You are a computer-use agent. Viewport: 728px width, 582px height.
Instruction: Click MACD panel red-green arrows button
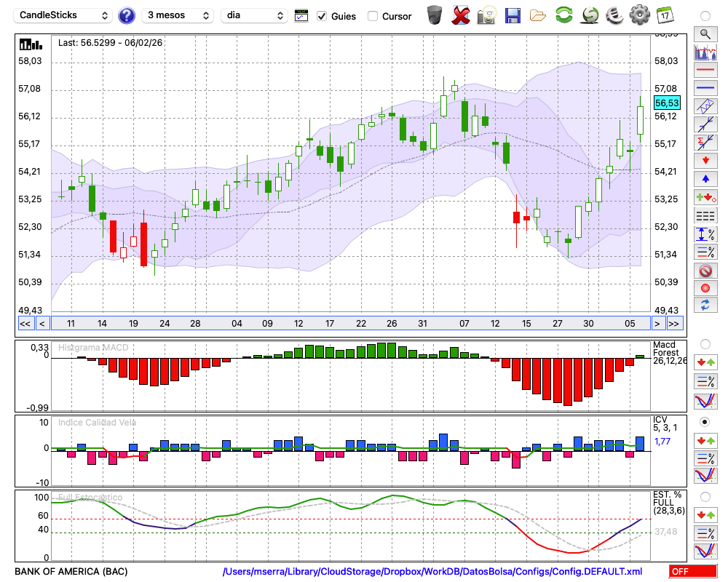[705, 362]
